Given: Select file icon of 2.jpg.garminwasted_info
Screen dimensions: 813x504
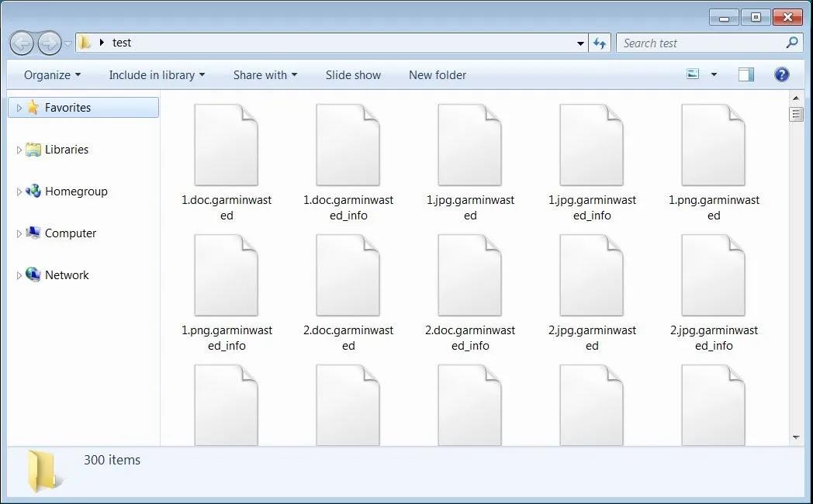Looking at the screenshot, I should [714, 275].
